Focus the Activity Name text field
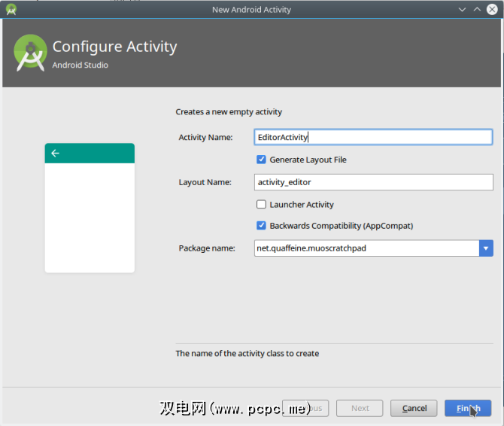The width and height of the screenshot is (504, 426). coord(374,137)
